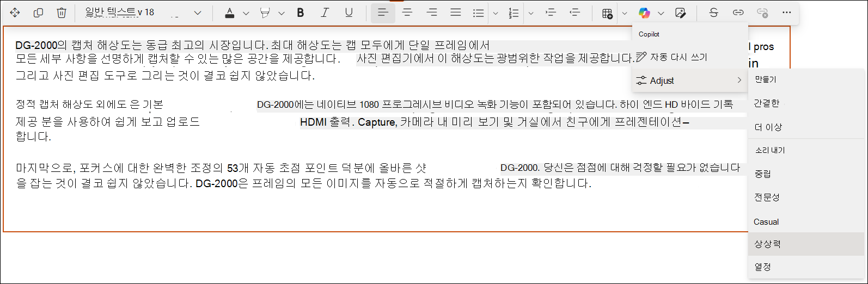Delete the text box with the trash icon
The height and width of the screenshot is (284, 868).
(62, 13)
